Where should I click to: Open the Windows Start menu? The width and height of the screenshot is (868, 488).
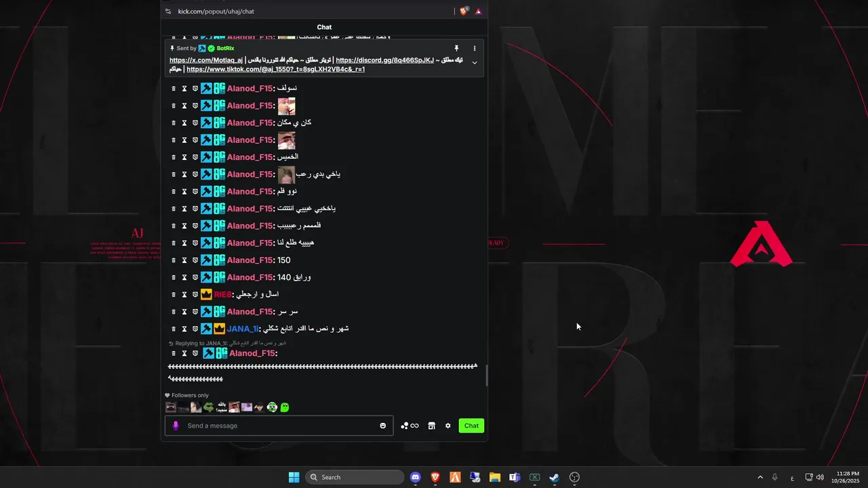[294, 477]
